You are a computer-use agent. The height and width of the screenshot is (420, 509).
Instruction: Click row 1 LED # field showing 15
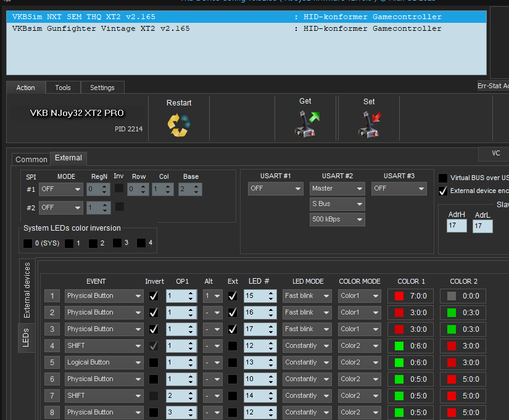(260, 296)
